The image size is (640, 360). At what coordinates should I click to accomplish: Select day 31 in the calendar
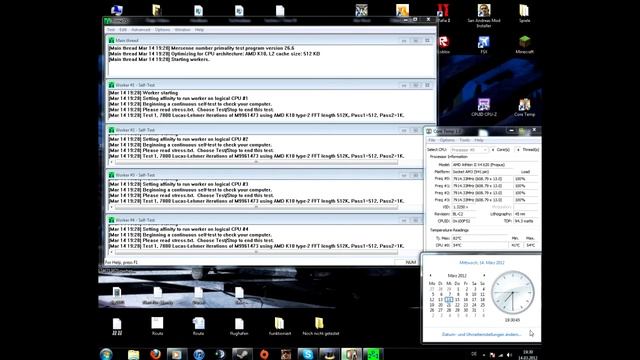point(474,310)
